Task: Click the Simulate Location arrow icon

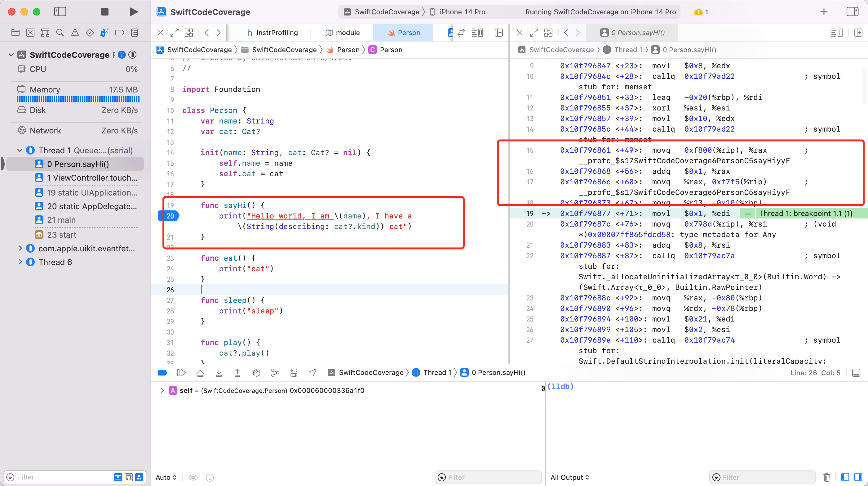Action: point(312,372)
